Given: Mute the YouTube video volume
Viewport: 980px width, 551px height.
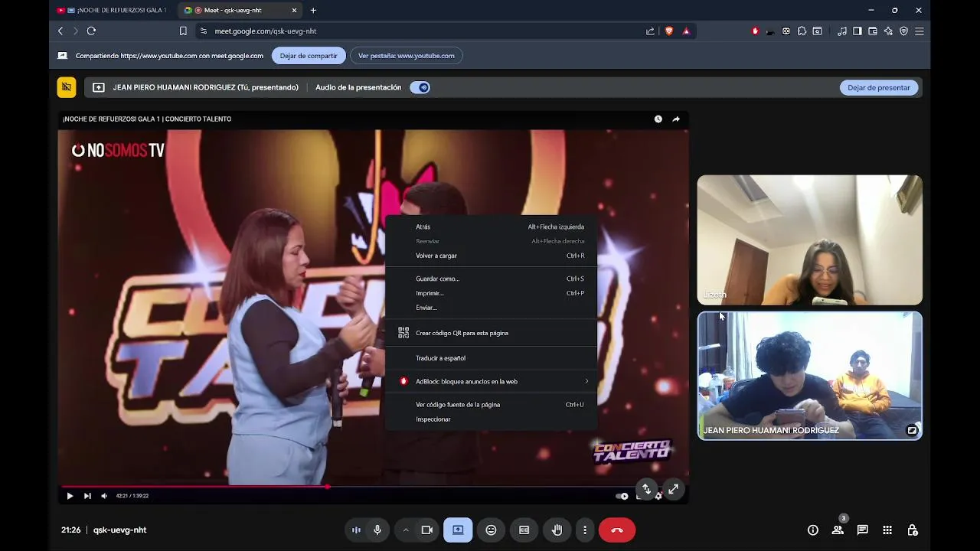Looking at the screenshot, I should pos(104,496).
